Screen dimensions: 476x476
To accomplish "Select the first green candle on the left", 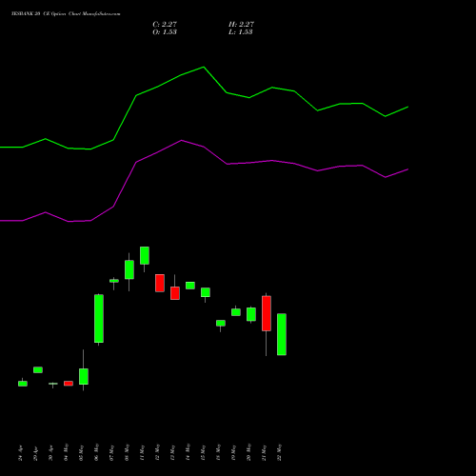I will tap(23, 384).
